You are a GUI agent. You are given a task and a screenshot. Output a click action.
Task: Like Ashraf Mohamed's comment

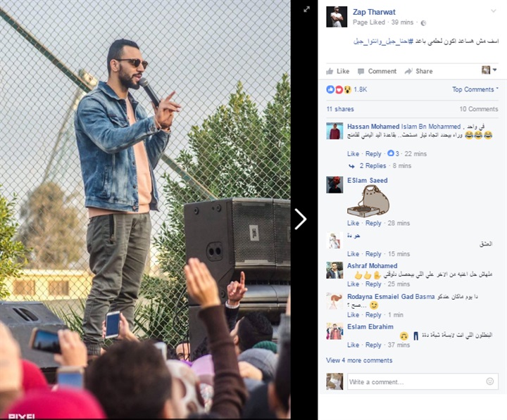353,284
